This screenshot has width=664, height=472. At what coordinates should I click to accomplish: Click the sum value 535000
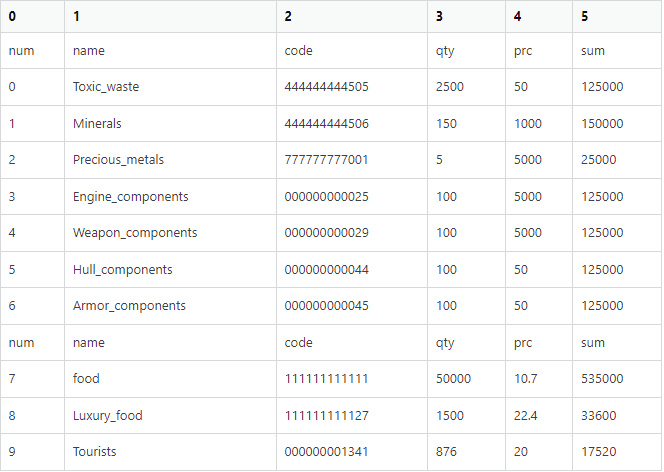602,378
